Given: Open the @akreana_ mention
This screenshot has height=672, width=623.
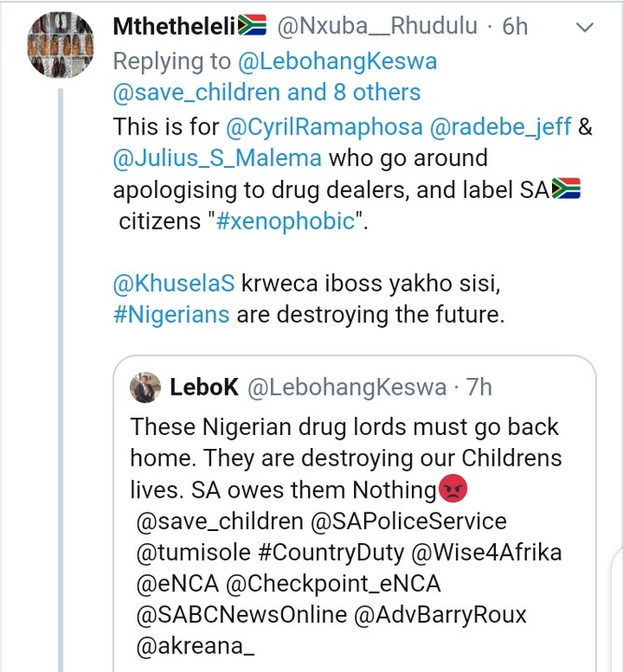Looking at the screenshot, I should 196,648.
